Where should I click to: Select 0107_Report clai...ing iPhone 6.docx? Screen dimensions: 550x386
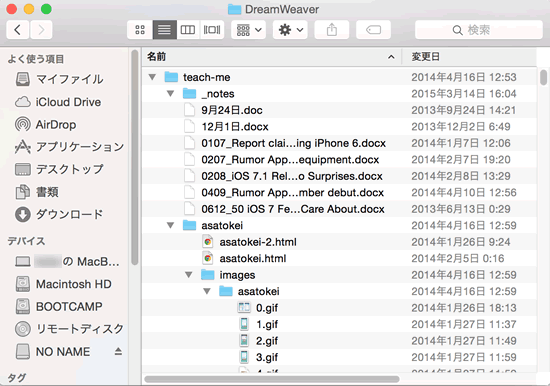(x=340, y=143)
